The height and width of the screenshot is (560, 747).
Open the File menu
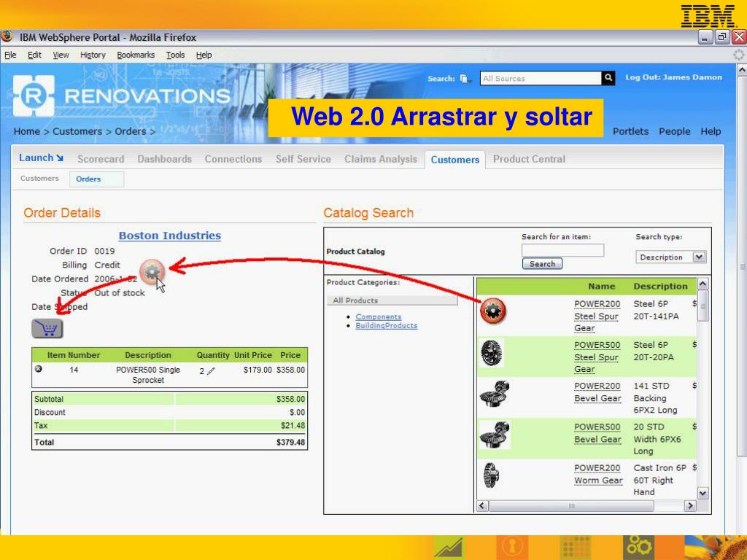click(10, 55)
